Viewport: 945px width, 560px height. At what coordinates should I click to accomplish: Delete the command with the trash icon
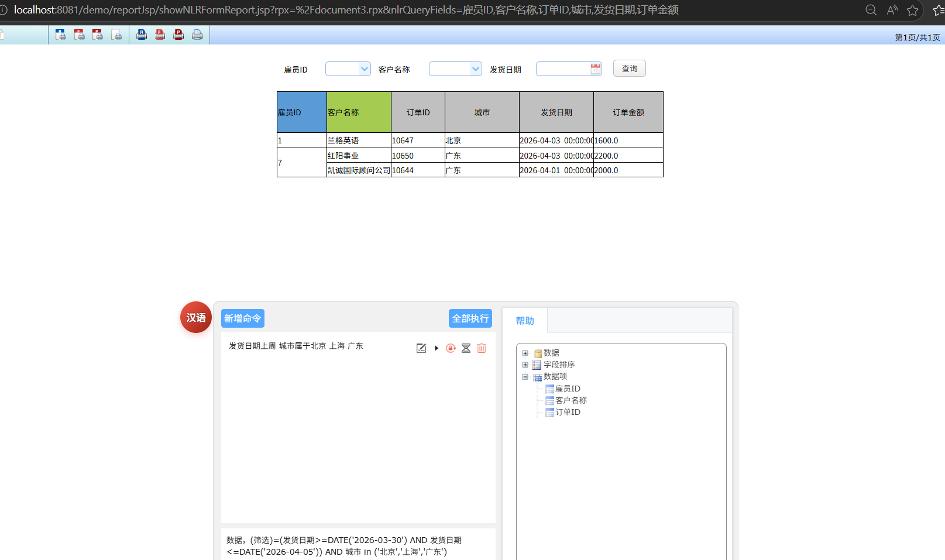click(x=482, y=348)
